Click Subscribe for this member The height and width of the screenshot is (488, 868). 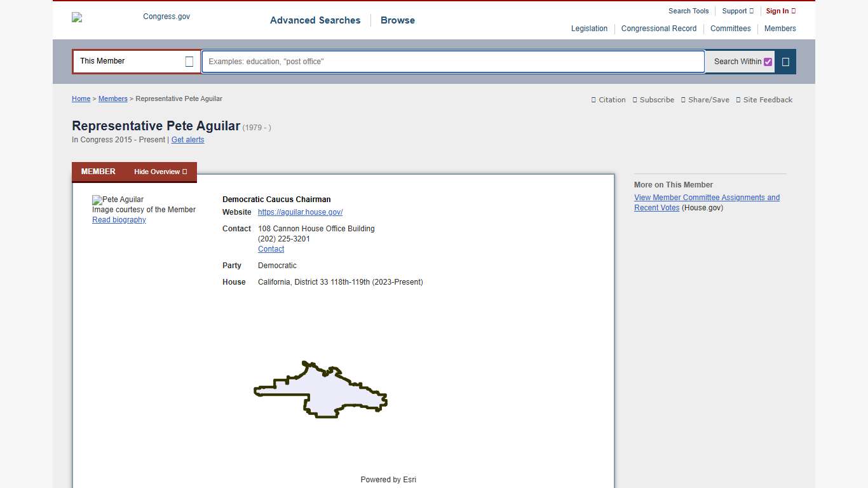point(653,100)
